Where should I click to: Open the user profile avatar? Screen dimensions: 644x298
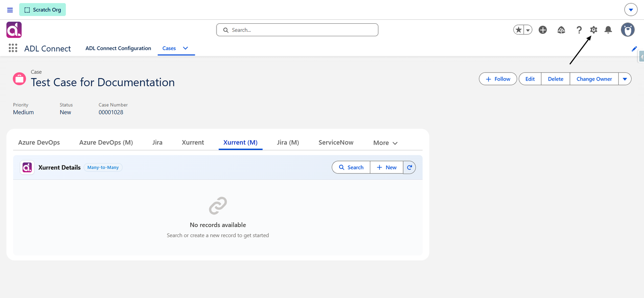coord(627,30)
